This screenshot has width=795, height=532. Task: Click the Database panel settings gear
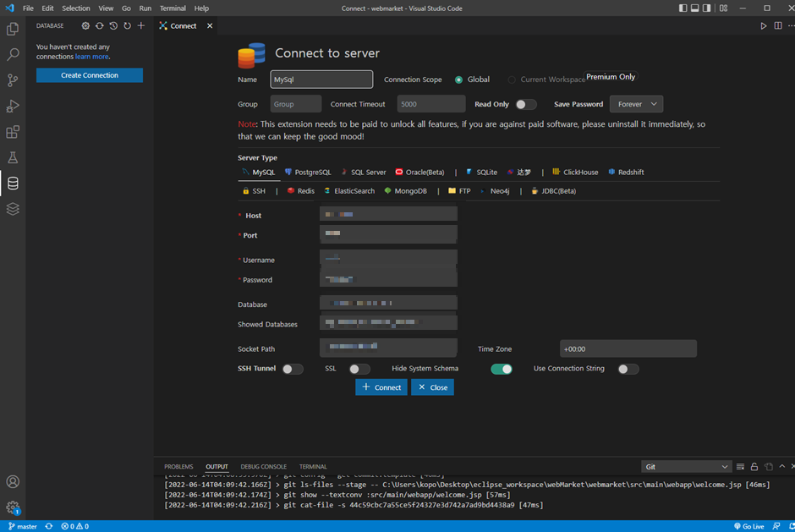(85, 26)
